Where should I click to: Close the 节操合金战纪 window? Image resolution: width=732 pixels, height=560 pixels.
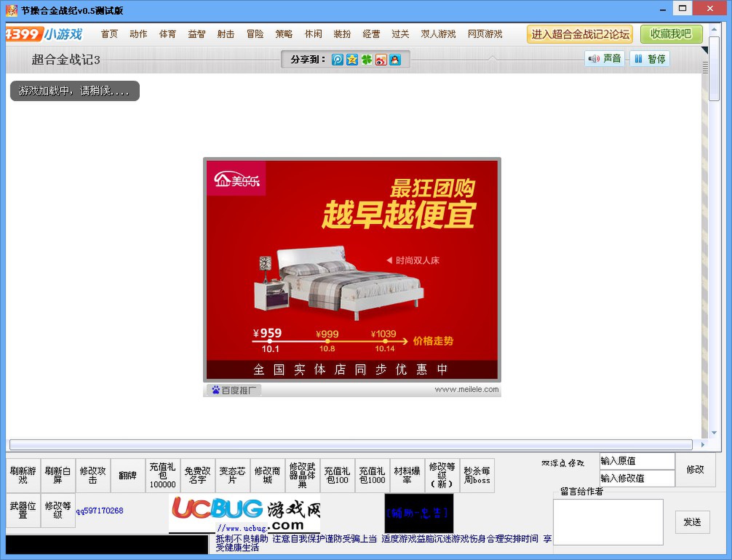point(710,8)
